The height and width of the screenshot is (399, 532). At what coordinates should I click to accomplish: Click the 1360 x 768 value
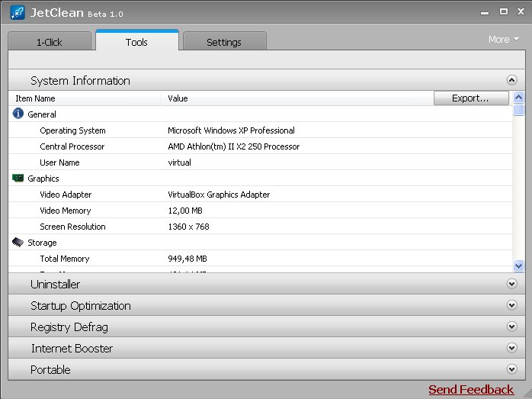point(189,227)
